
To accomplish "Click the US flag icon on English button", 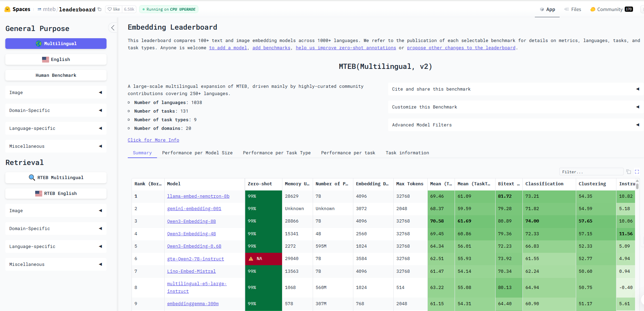I will (45, 59).
